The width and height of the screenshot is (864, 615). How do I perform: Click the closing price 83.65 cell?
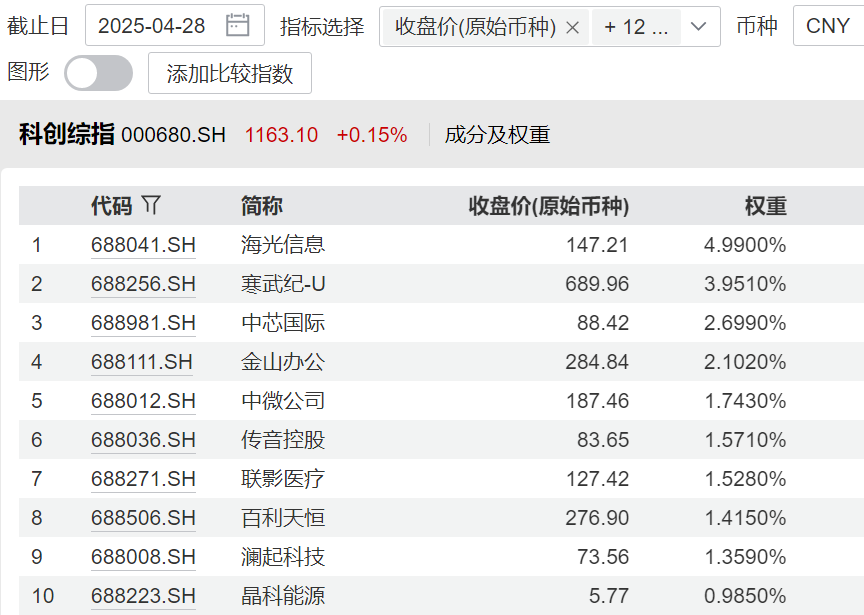[603, 440]
